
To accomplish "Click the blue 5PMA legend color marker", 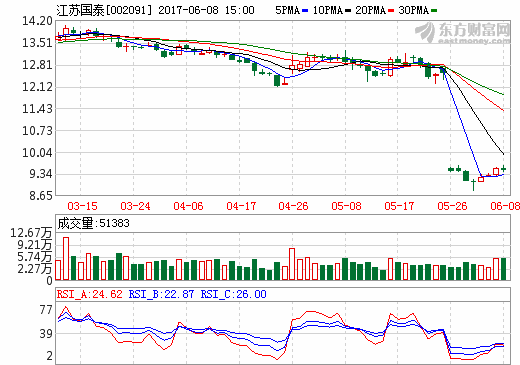I will [305, 11].
